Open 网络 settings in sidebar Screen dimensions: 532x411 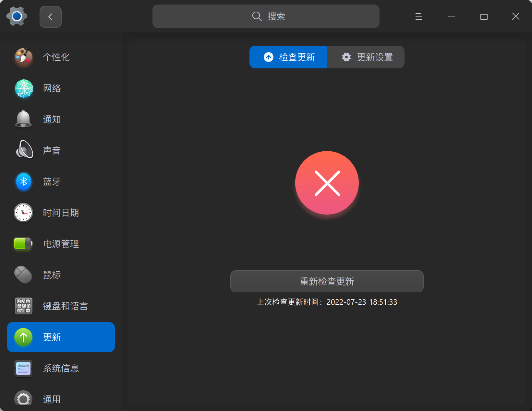61,88
